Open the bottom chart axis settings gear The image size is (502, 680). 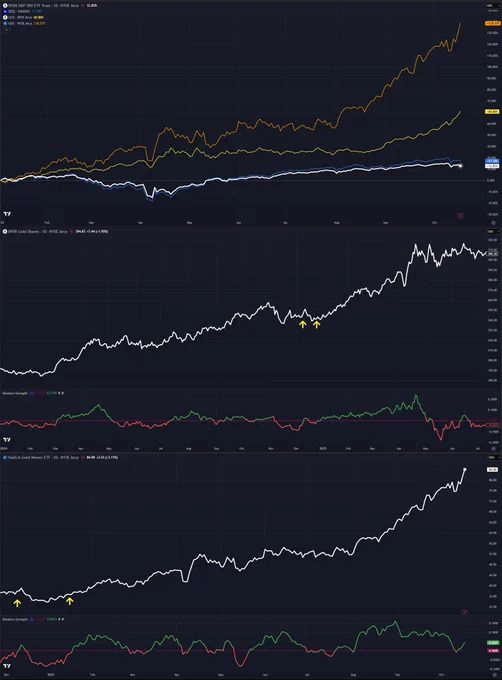click(x=495, y=675)
